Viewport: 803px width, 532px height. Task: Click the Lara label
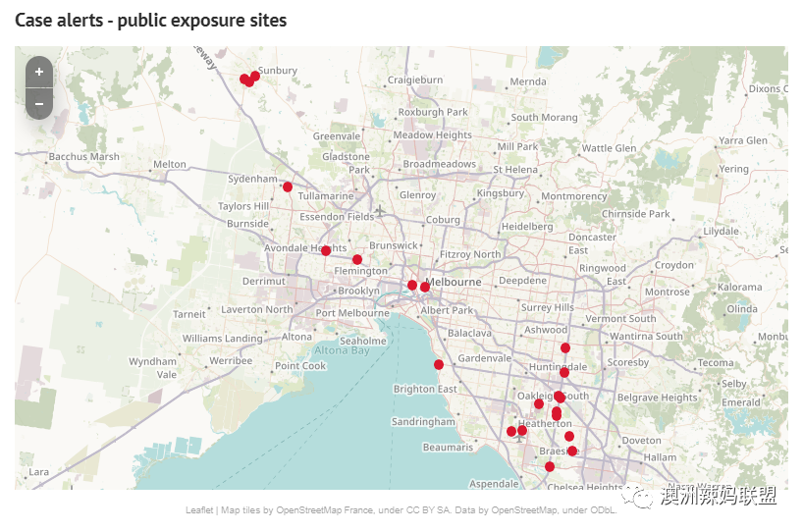click(x=39, y=471)
